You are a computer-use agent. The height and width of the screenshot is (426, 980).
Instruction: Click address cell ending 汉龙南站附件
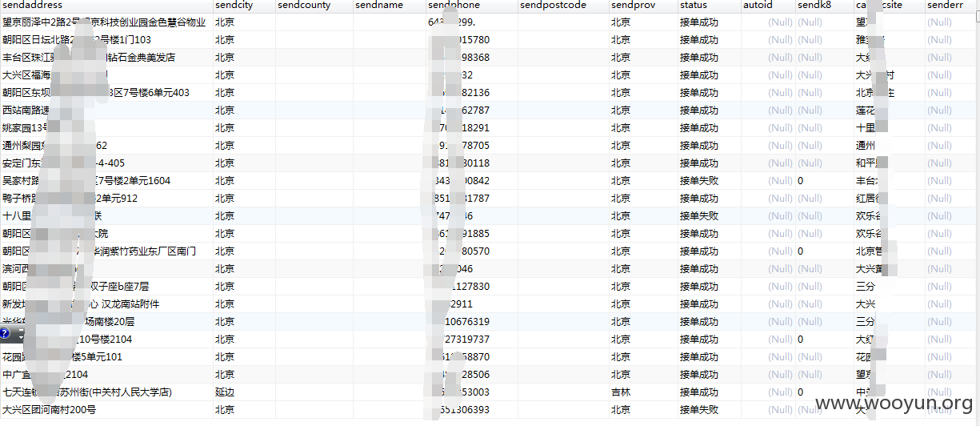tap(106, 303)
